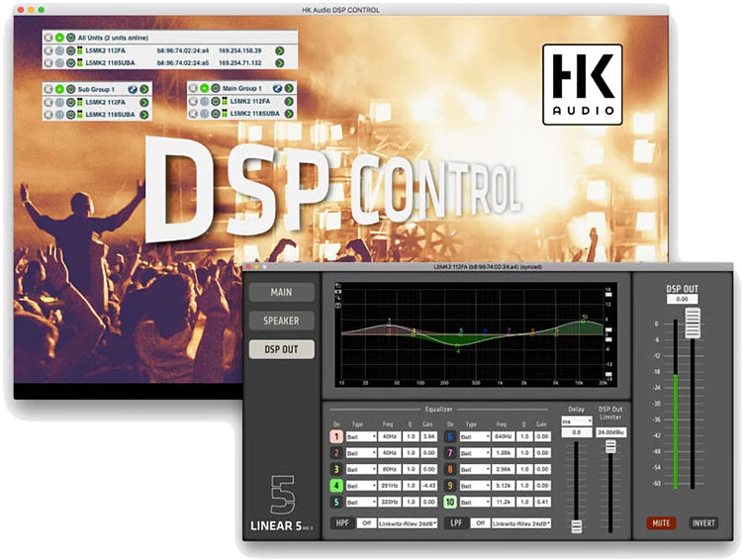
Task: Mute Sub Group 1 with its speaker icon
Action: tap(47, 89)
